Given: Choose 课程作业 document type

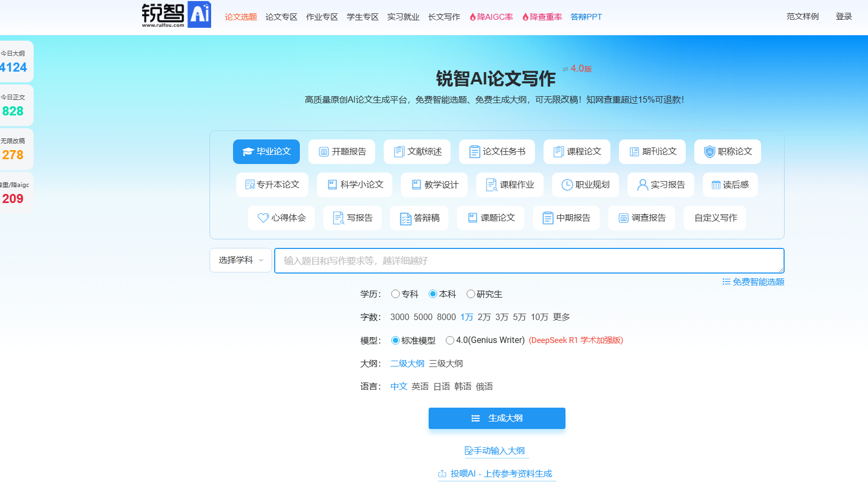Looking at the screenshot, I should coord(510,185).
